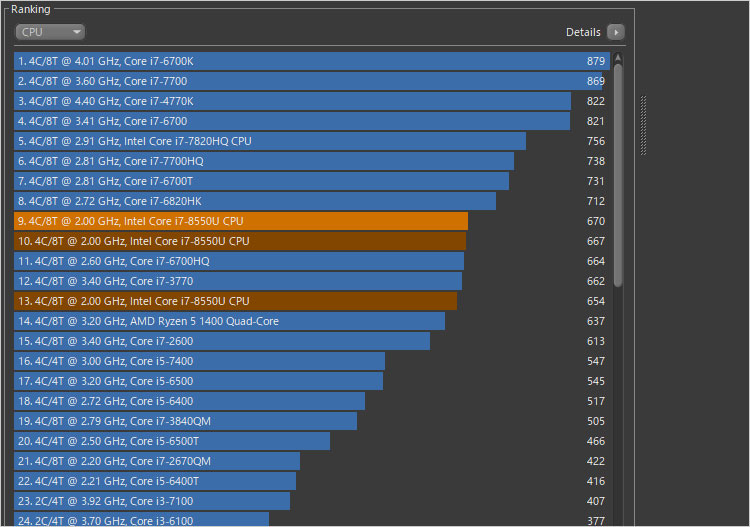The width and height of the screenshot is (750, 527).
Task: Select the Core i7-6700T ranking row
Action: (x=312, y=181)
